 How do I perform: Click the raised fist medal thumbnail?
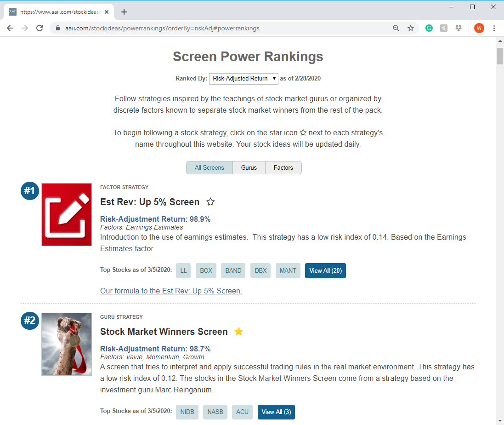click(67, 344)
